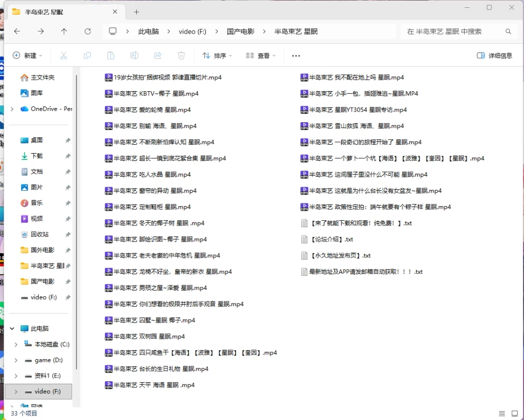This screenshot has width=524, height=420.
Task: Select file 半岛束艺 天平 海语 星眠 .mp4
Action: (149, 385)
